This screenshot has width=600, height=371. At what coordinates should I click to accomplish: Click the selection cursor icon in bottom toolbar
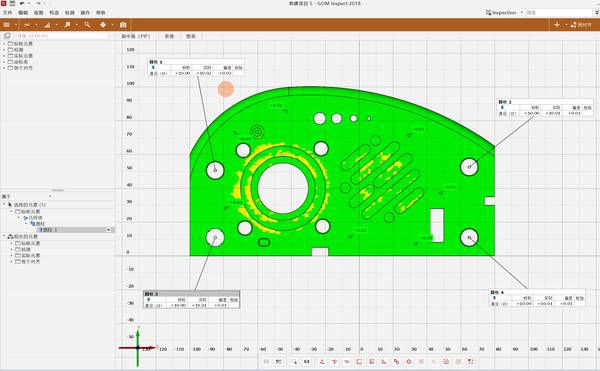point(293,361)
